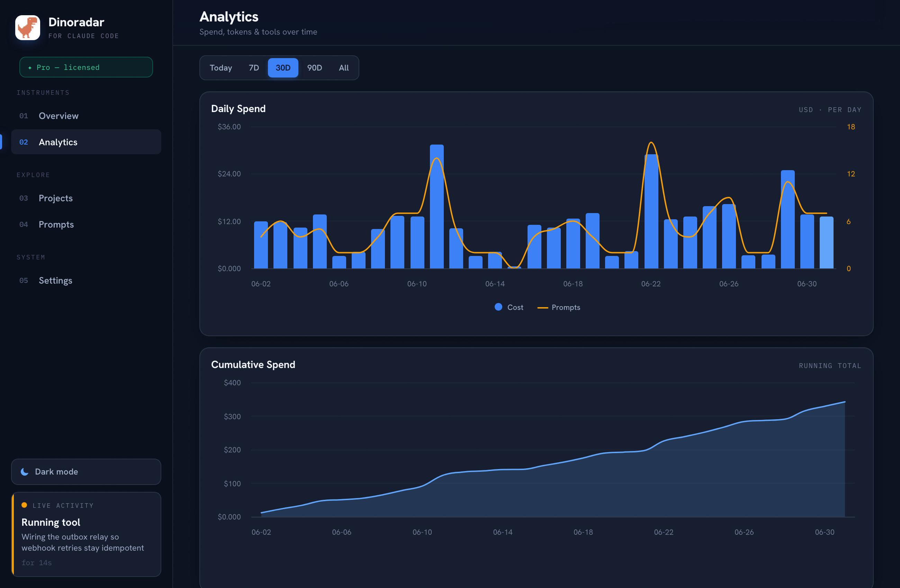Screen dimensions: 900x588
Task: Click the orange prompts peak near 06-22
Action: (x=651, y=143)
